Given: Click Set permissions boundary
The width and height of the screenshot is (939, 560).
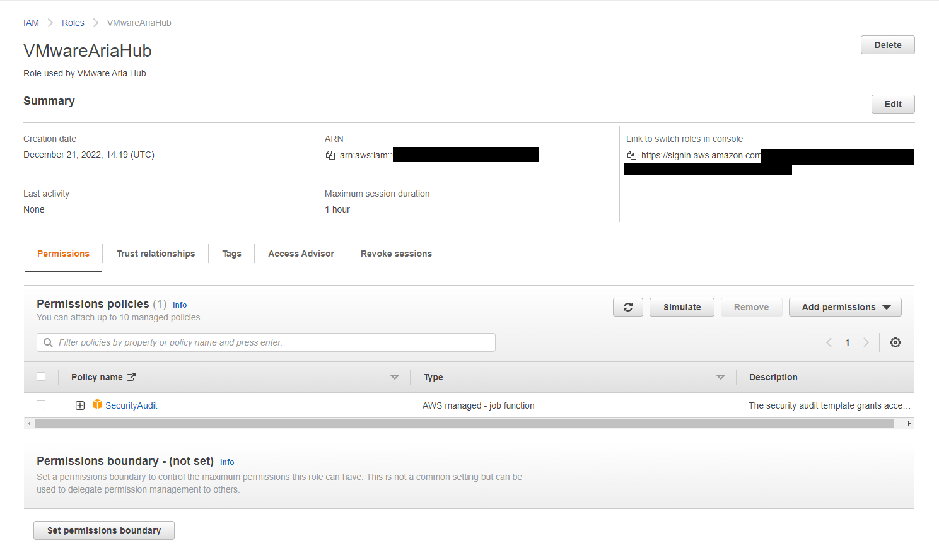Looking at the screenshot, I should pyautogui.click(x=103, y=530).
